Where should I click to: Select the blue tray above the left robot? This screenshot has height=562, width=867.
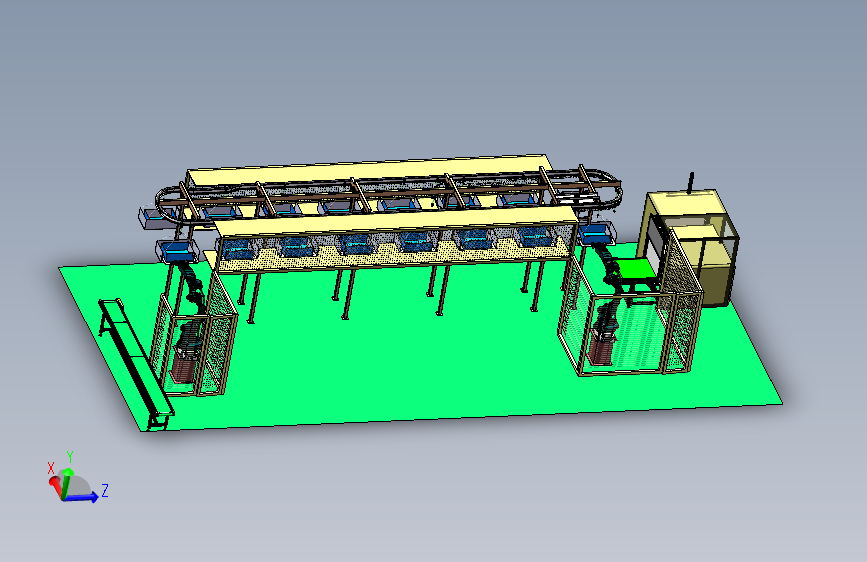(178, 251)
